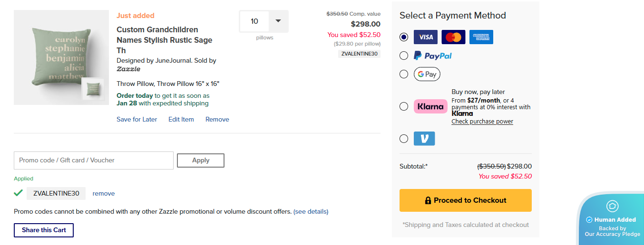
Task: Select the Venmo payment radio button
Action: click(404, 139)
